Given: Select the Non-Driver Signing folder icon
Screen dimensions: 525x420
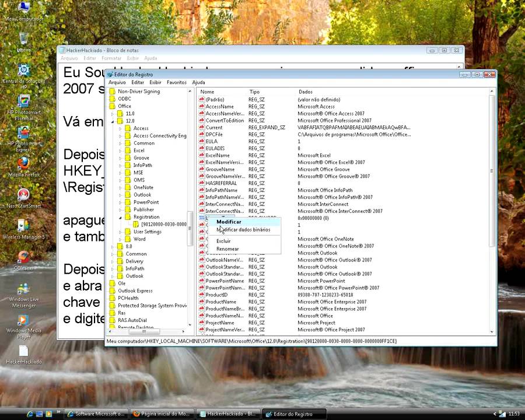Looking at the screenshot, I should tap(113, 91).
